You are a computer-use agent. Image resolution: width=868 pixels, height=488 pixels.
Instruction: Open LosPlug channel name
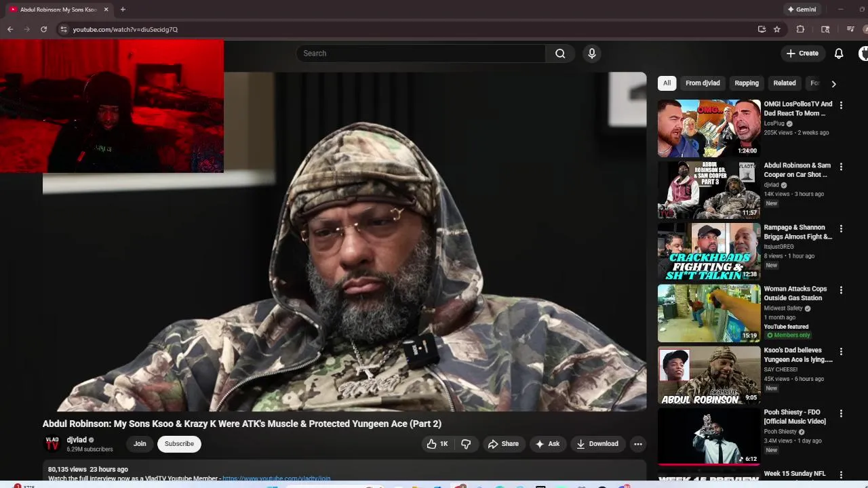(x=774, y=123)
